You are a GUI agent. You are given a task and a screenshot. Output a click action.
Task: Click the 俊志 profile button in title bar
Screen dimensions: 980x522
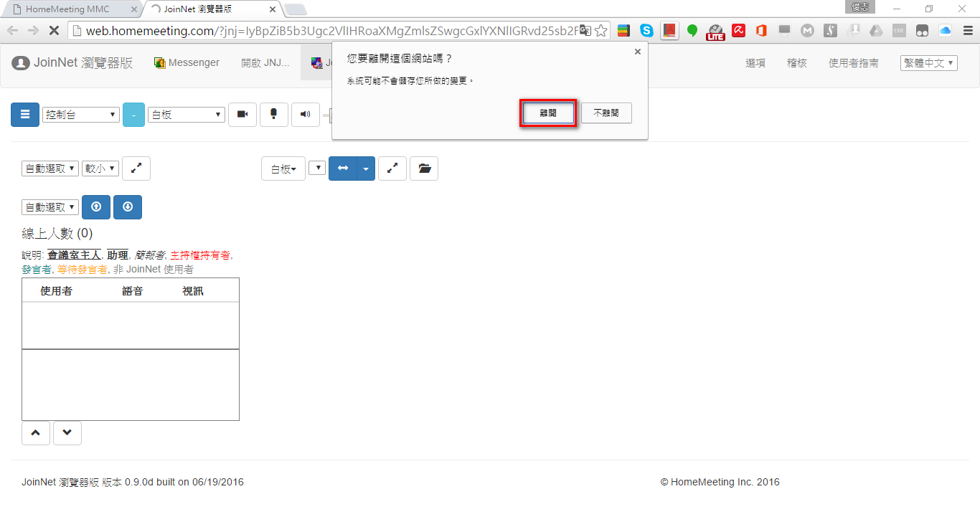coord(861,6)
